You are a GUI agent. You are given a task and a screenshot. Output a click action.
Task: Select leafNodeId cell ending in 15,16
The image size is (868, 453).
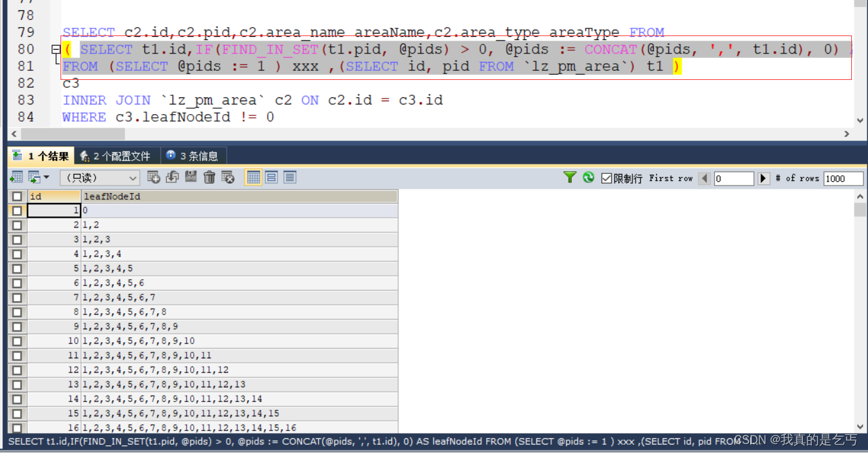pos(240,428)
